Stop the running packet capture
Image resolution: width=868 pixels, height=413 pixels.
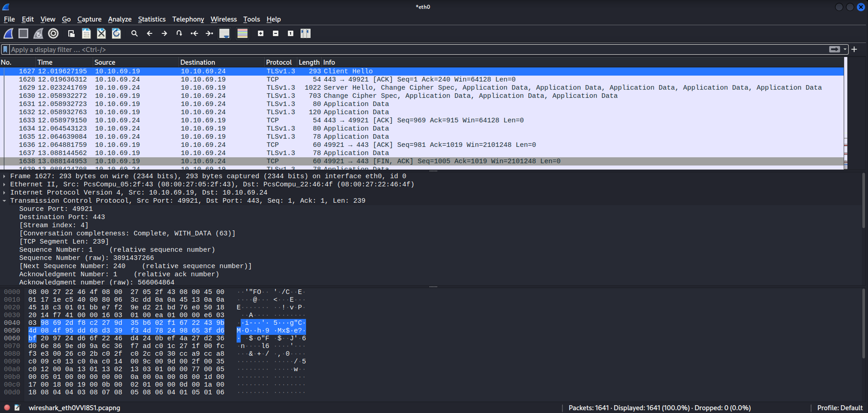pyautogui.click(x=23, y=33)
